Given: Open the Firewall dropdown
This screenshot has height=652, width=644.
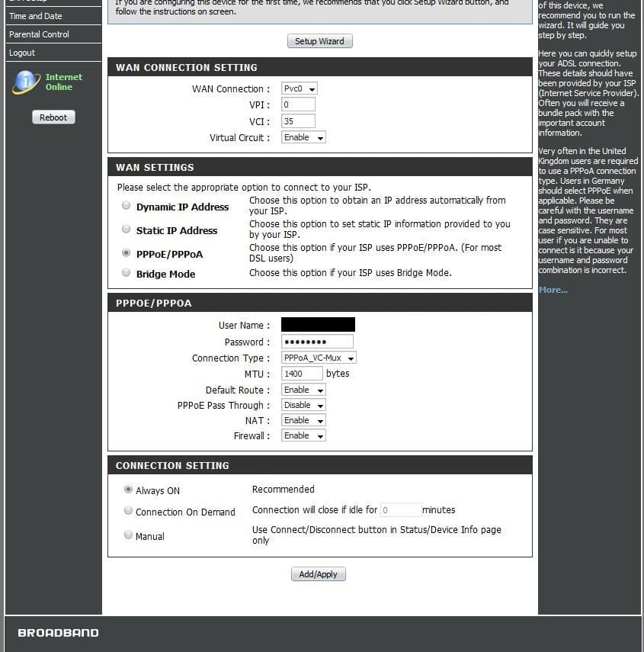Looking at the screenshot, I should pyautogui.click(x=303, y=435).
